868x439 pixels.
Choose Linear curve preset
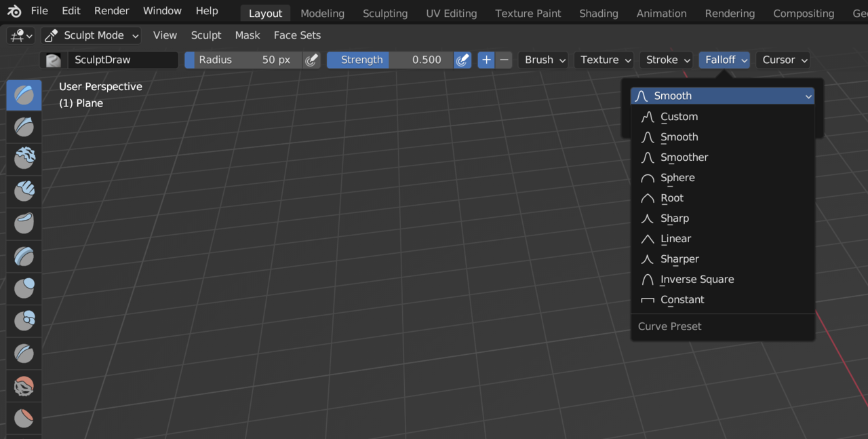click(723, 239)
